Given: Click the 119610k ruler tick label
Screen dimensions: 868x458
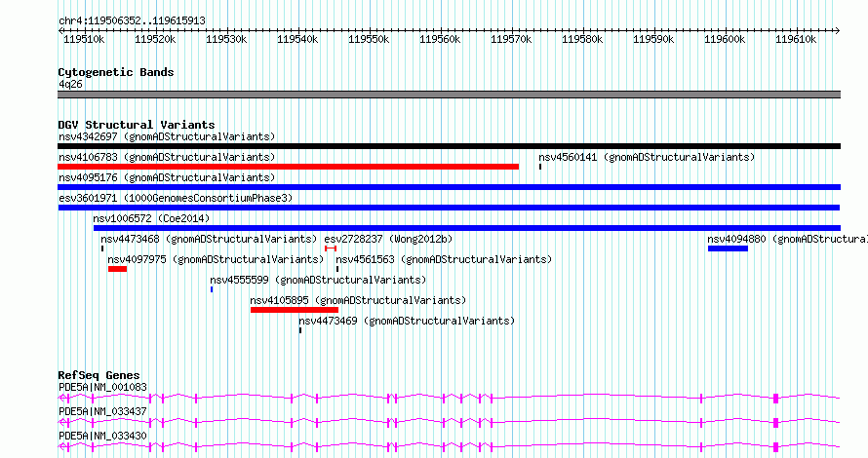Looking at the screenshot, I should click(x=796, y=39).
